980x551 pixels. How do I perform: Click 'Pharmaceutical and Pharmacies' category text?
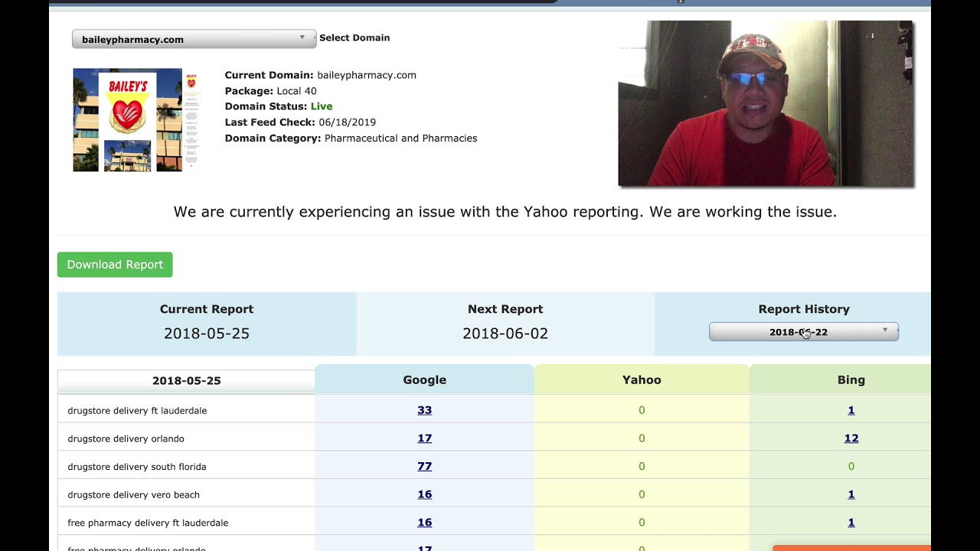[400, 139]
